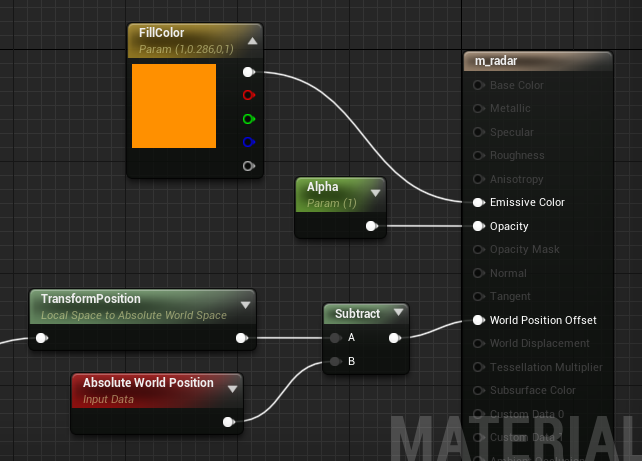642x461 pixels.
Task: Click the Base Color input pin
Action: click(478, 85)
